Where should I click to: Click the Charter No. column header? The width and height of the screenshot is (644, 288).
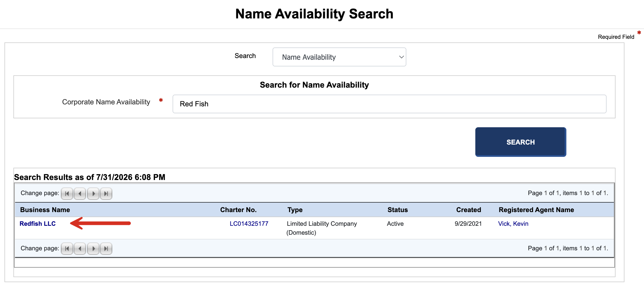pos(238,210)
